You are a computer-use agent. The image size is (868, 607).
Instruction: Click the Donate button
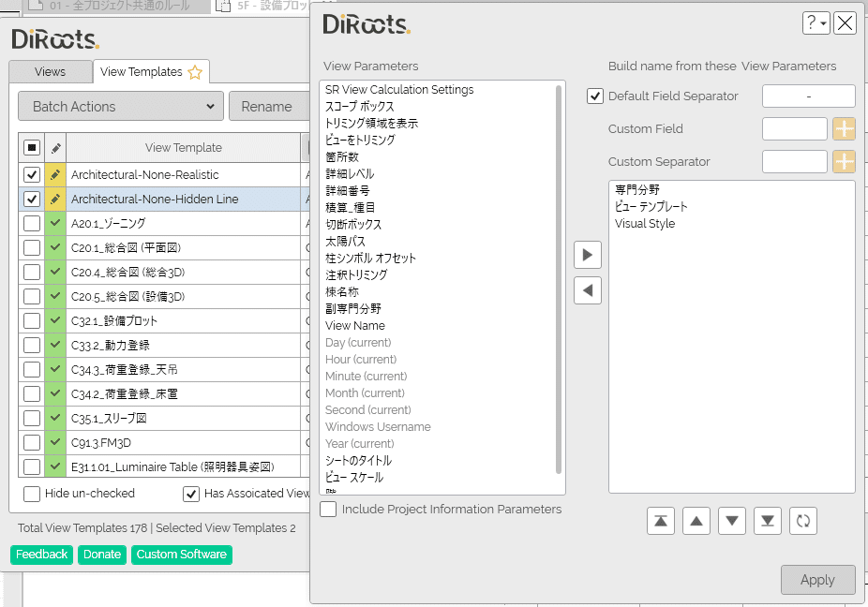click(101, 555)
